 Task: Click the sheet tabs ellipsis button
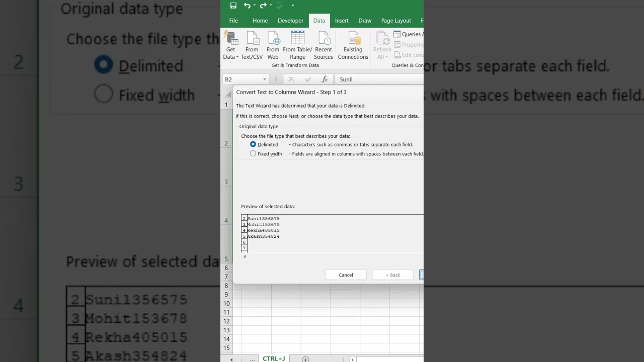coord(253,359)
